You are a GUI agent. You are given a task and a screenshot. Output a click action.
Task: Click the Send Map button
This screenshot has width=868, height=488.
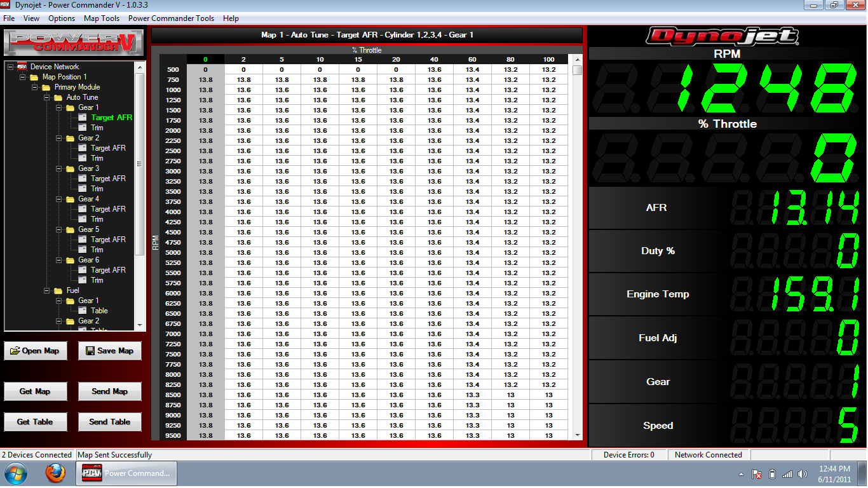(110, 391)
